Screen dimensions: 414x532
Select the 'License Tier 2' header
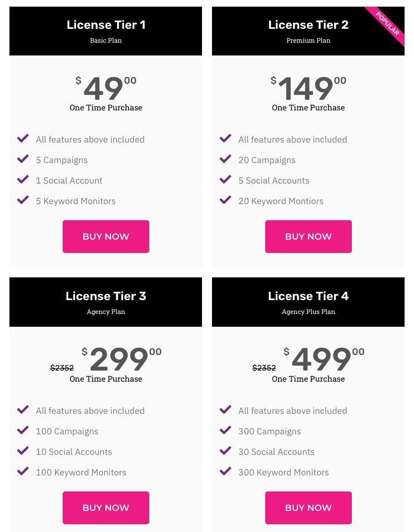coord(309,24)
